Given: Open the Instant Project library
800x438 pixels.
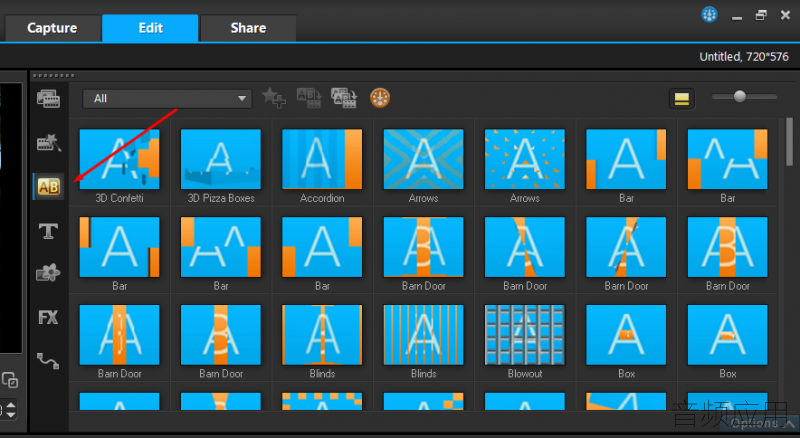Looking at the screenshot, I should point(48,143).
